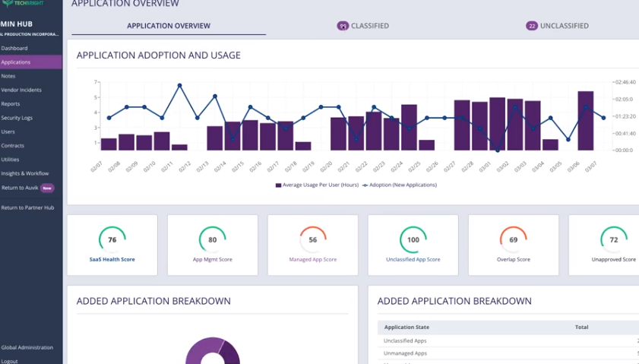Click the Managed App Score gauge

coord(312,239)
